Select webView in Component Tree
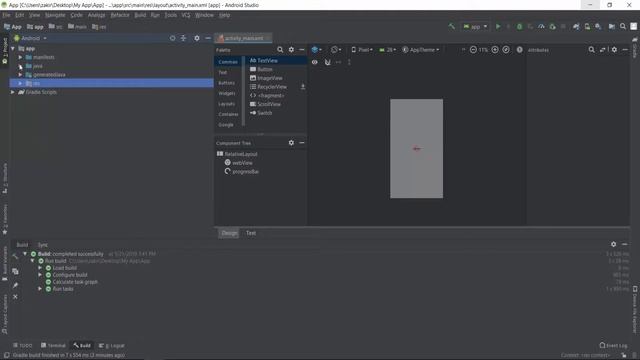 click(x=238, y=163)
